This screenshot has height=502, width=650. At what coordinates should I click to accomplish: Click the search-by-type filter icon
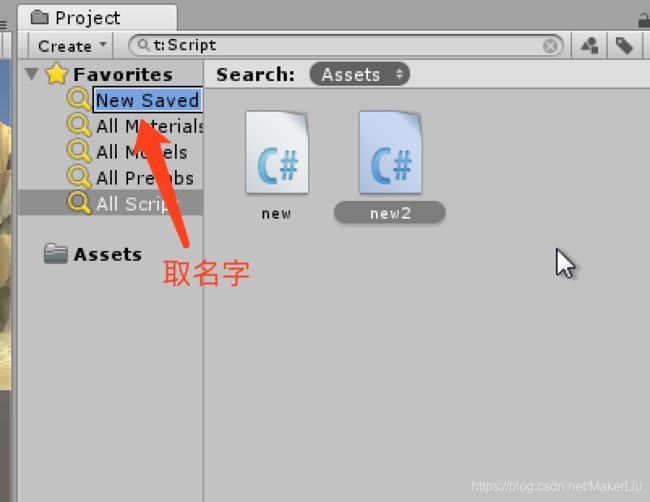(590, 46)
